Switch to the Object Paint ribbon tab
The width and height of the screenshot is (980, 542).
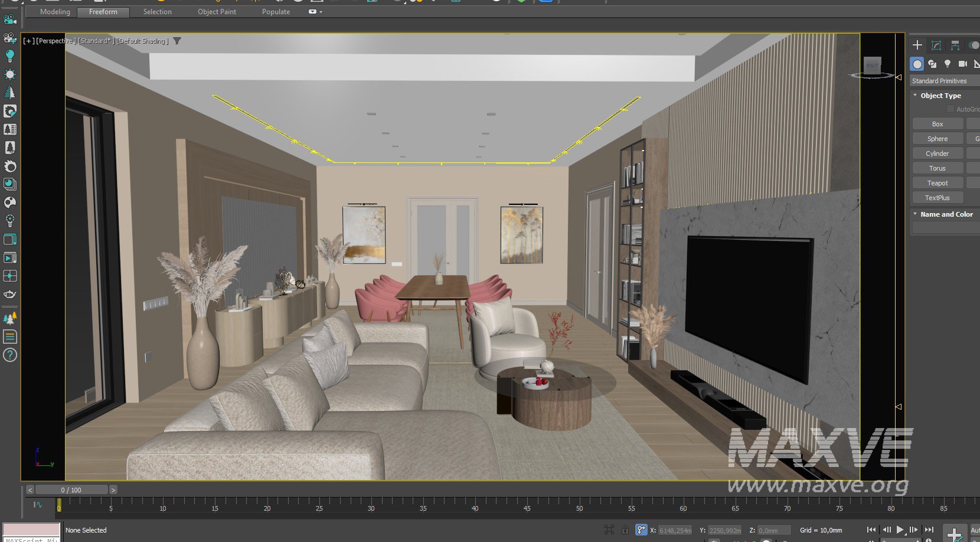[x=217, y=12]
